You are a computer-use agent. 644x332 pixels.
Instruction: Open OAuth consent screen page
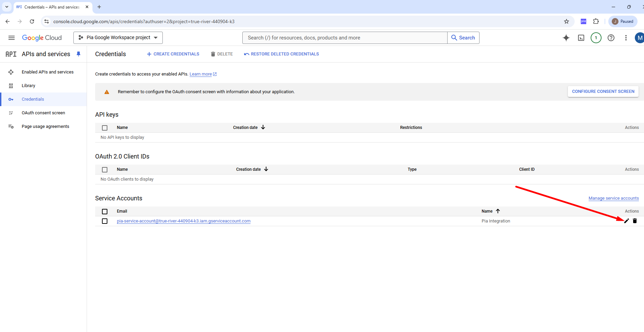[43, 113]
